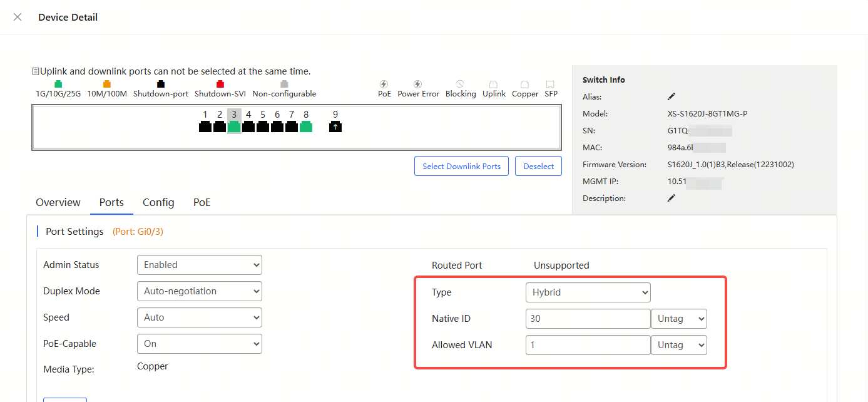The width and height of the screenshot is (868, 402).
Task: Switch to the Overview tab
Action: coord(58,203)
